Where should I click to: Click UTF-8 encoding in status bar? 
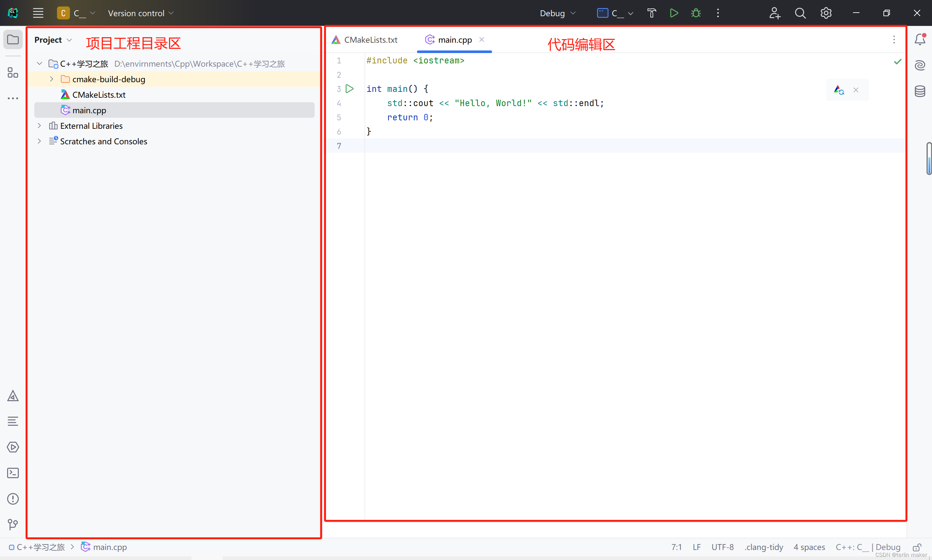722,547
